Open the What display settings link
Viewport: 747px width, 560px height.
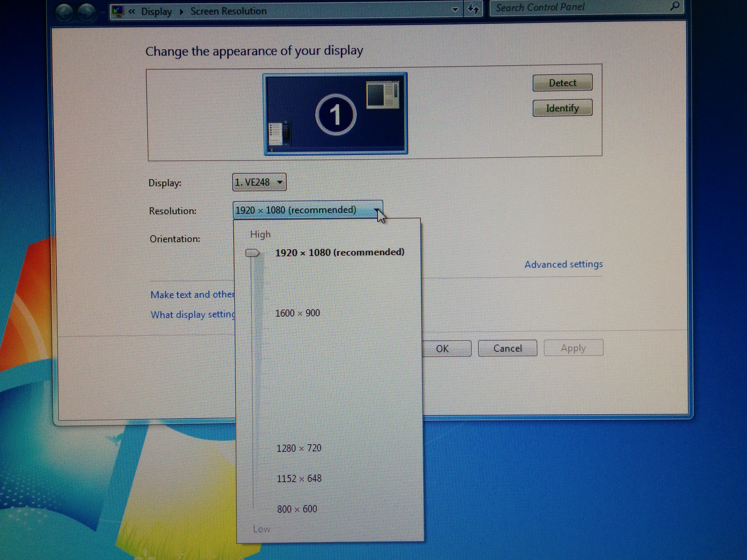[193, 315]
